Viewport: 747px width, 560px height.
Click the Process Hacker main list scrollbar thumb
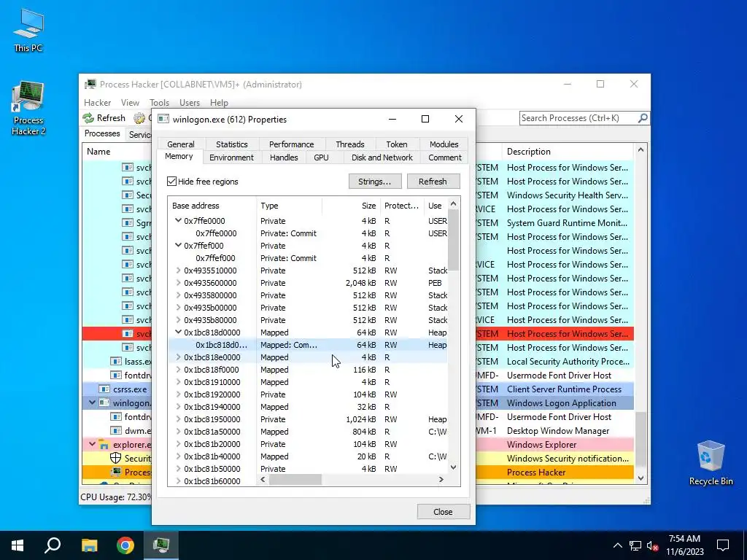[640, 440]
